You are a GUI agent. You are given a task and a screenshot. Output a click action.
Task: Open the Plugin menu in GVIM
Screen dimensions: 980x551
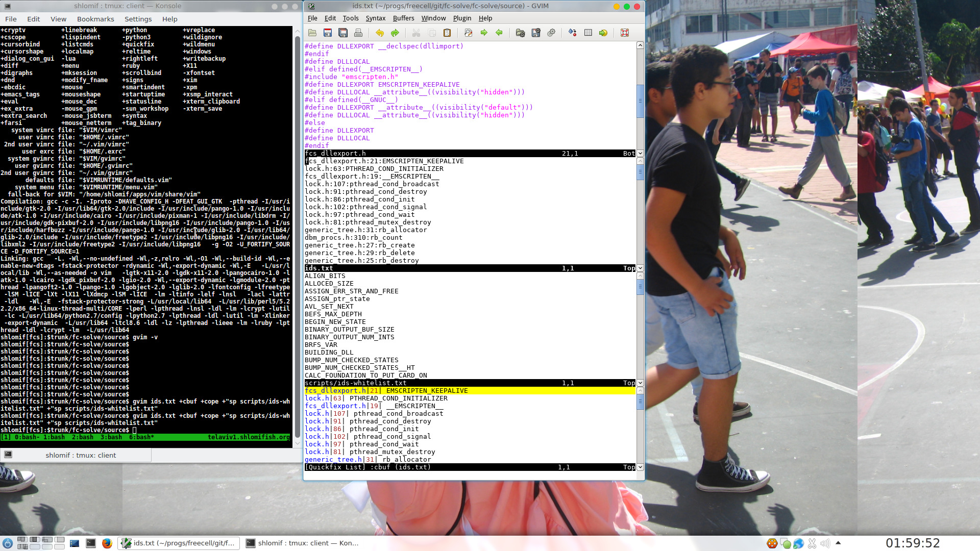462,18
